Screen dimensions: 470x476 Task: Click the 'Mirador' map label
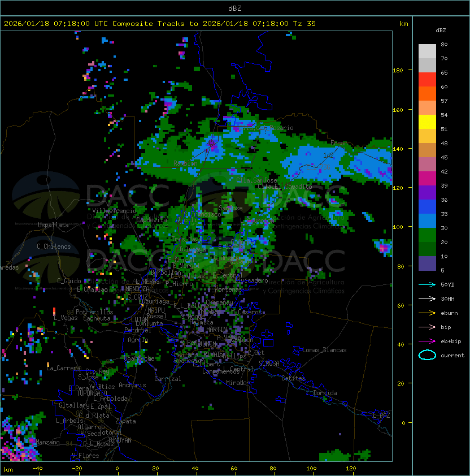(x=238, y=383)
